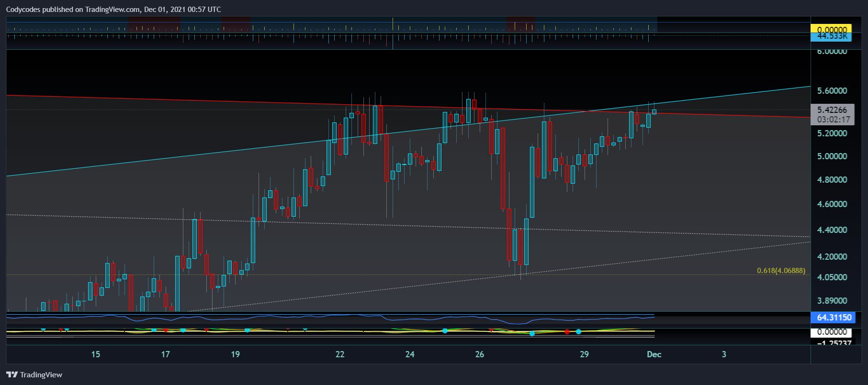The width and height of the screenshot is (868, 385).
Task: Click the 3.89000 price axis label
Action: [832, 301]
